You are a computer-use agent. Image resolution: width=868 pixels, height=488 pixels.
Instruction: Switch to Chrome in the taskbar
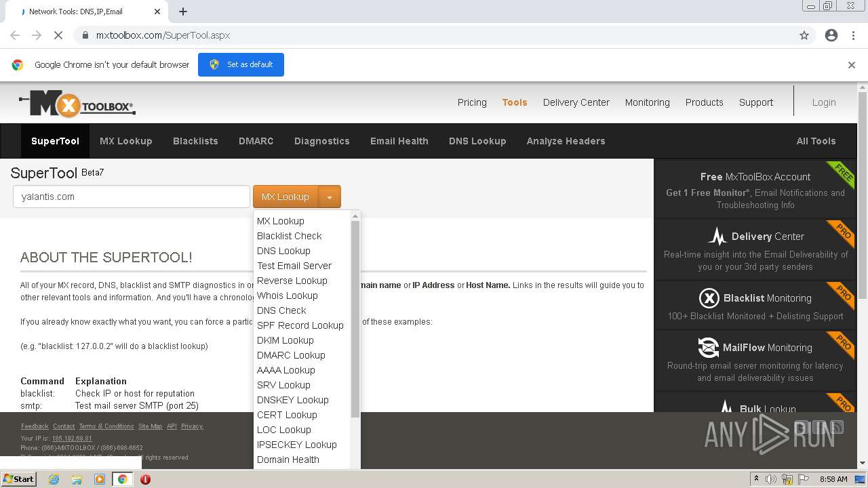(123, 479)
